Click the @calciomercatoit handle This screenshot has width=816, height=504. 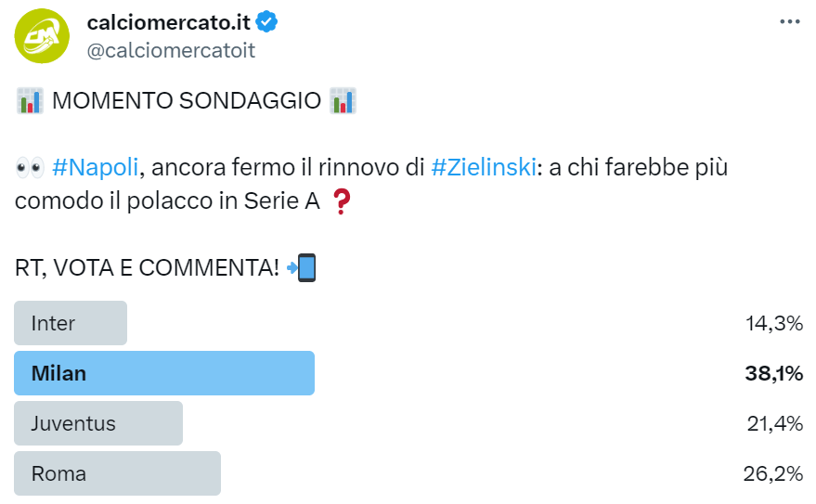tap(170, 50)
